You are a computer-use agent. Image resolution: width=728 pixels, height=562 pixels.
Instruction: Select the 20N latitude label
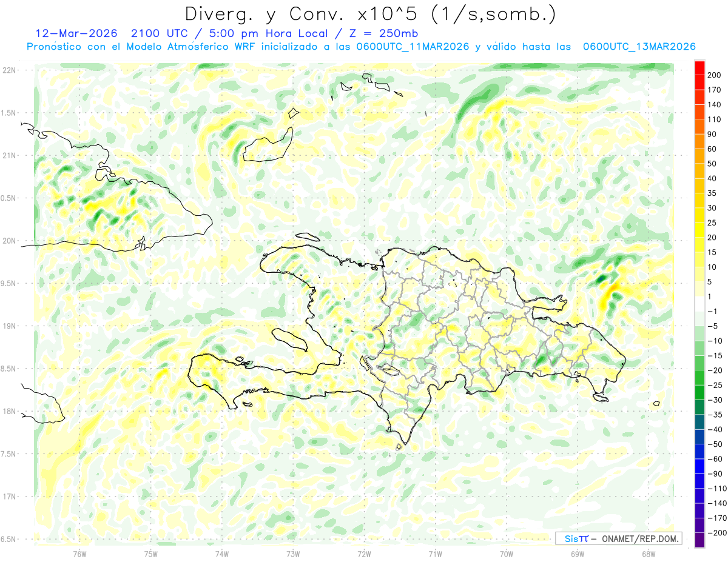click(x=8, y=241)
